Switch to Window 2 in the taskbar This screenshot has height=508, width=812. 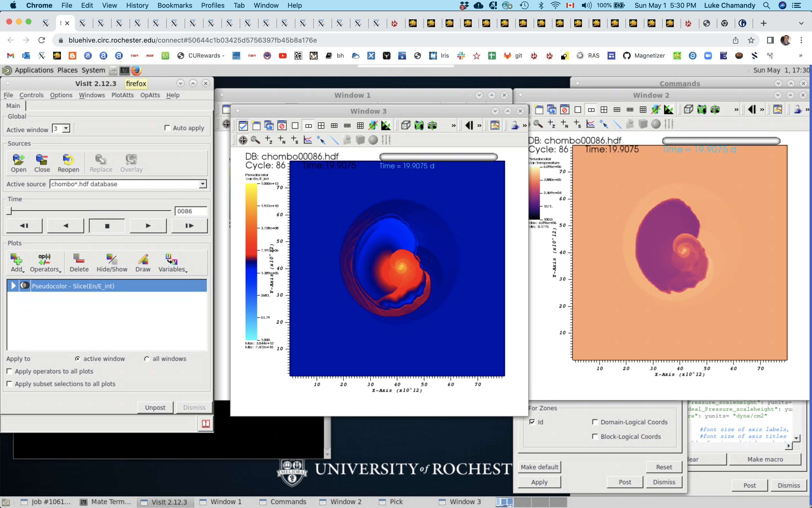[341, 502]
